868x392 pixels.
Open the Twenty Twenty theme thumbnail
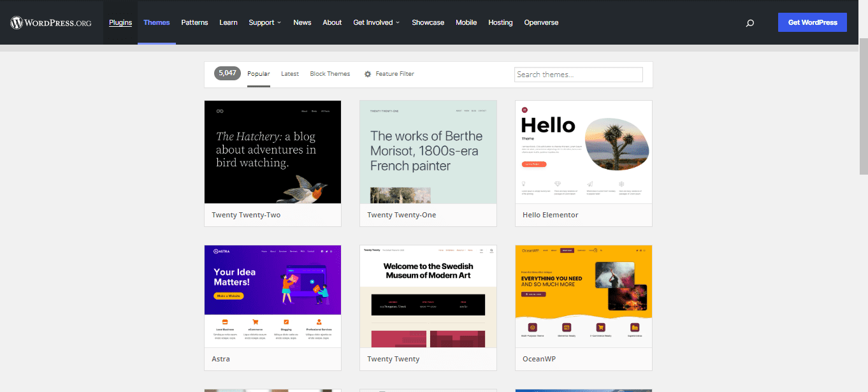pyautogui.click(x=428, y=296)
